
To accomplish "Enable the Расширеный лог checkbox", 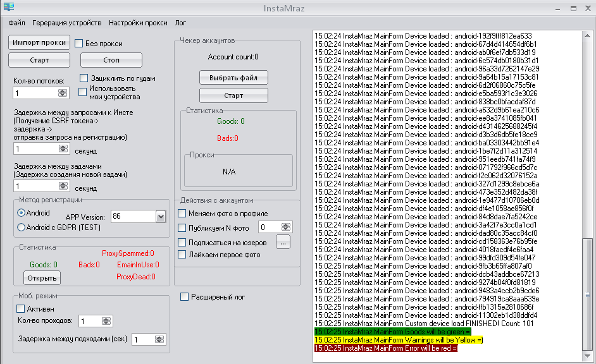I will (x=185, y=297).
